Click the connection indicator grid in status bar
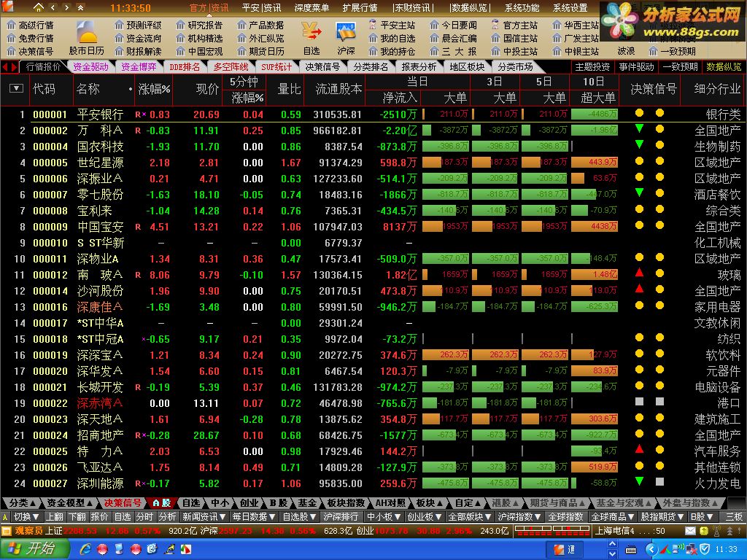Viewport: 747px width, 560px height. coord(554,531)
